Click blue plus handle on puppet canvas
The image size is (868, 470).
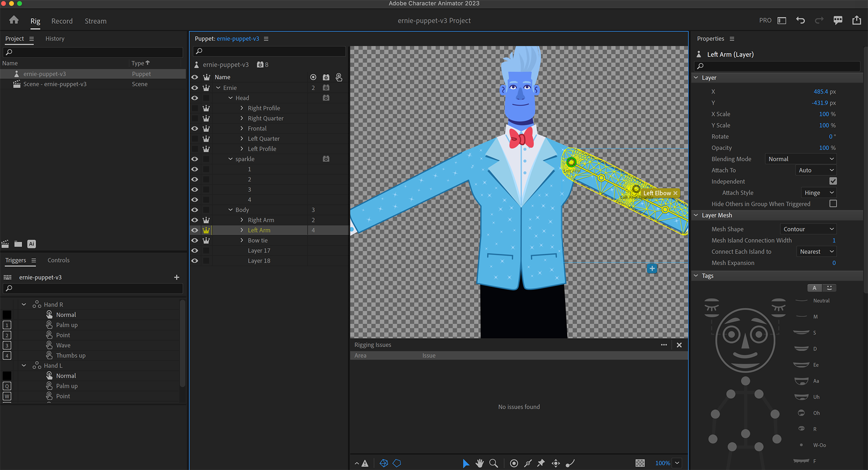click(652, 269)
